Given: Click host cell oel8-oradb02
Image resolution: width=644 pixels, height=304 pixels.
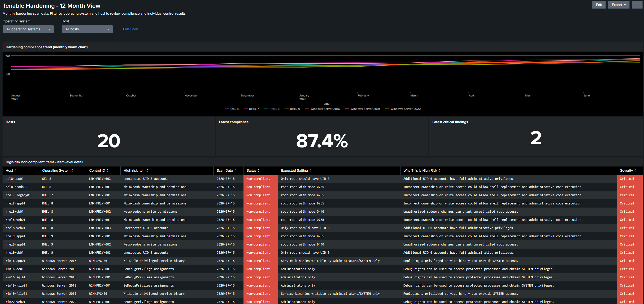Looking at the screenshot, I should click(16, 187).
